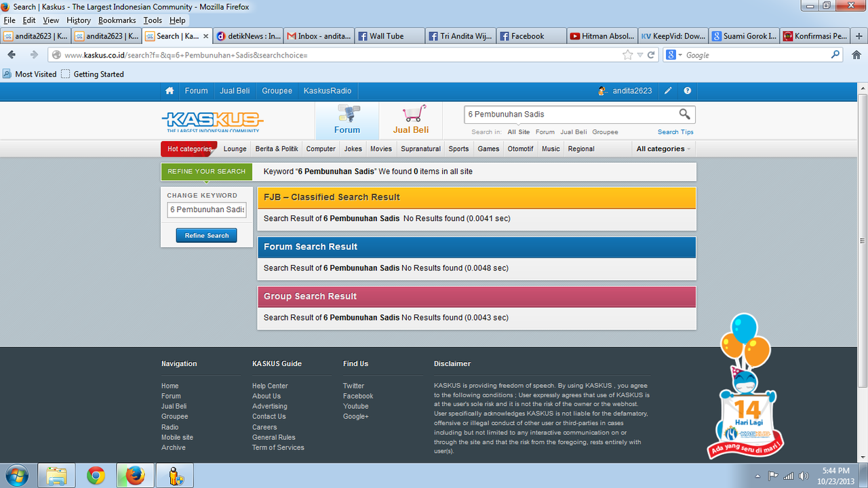Screen dimensions: 868x488
Task: Open Google Chrome from the taskbar
Action: (x=96, y=476)
